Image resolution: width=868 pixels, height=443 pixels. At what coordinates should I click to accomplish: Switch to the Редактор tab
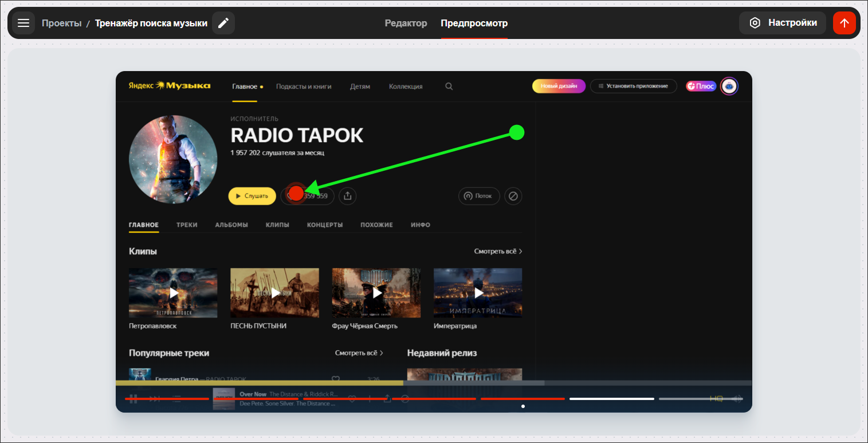pyautogui.click(x=406, y=23)
